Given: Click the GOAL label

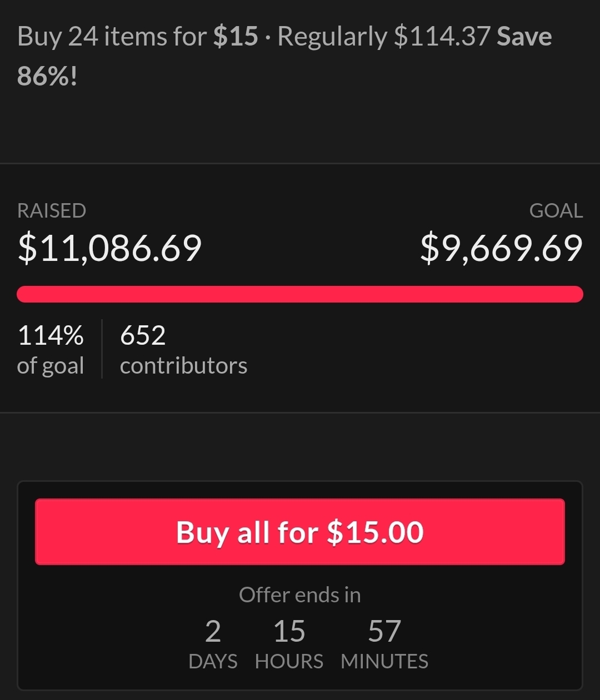Looking at the screenshot, I should pyautogui.click(x=556, y=211).
